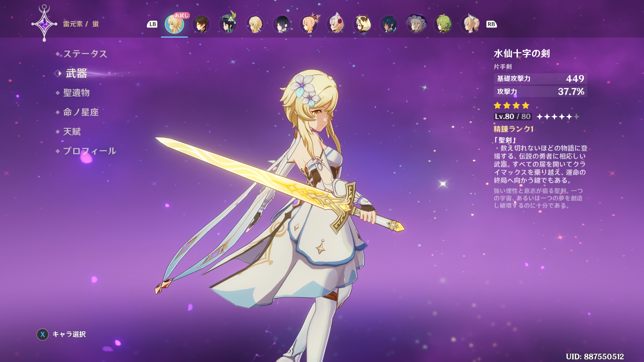This screenshot has height=362, width=644.
Task: Click the キャラ選択 label
Action: 69,334
